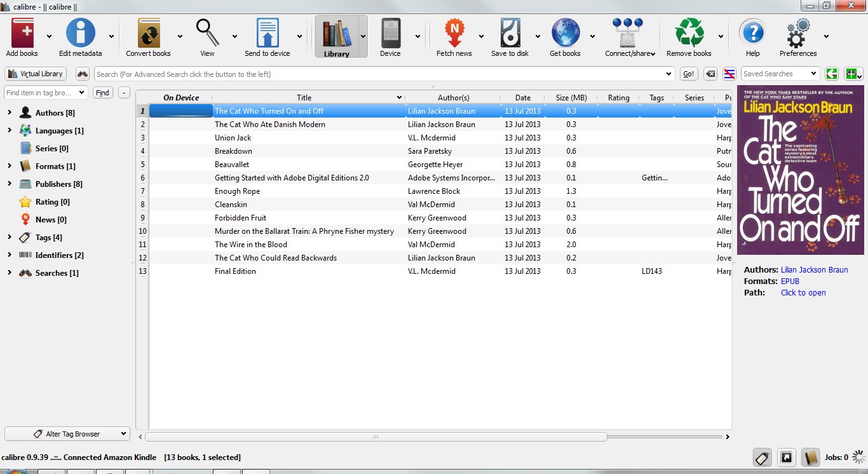Open the Lilian Jackson Braun author link
Image resolution: width=868 pixels, height=474 pixels.
tap(814, 269)
